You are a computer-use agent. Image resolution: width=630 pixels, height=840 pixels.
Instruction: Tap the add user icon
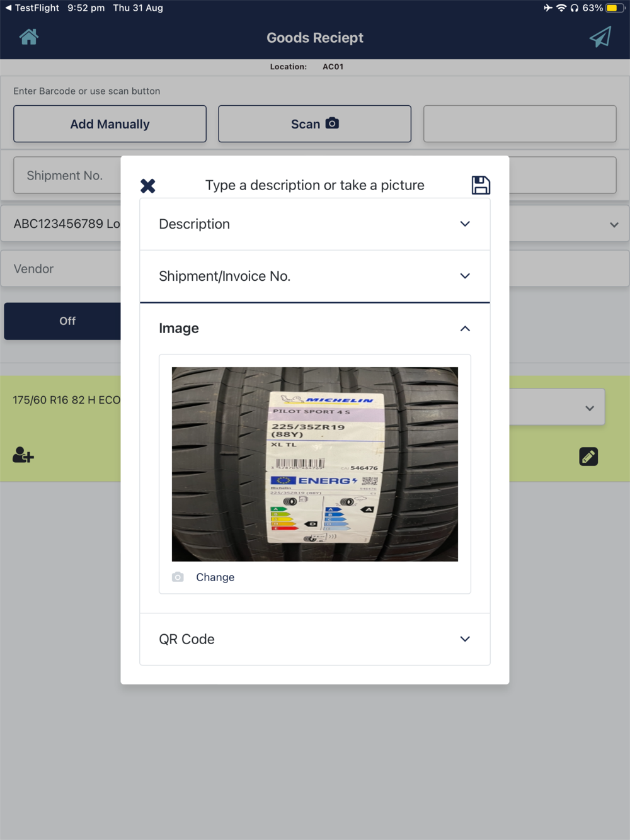pyautogui.click(x=23, y=455)
